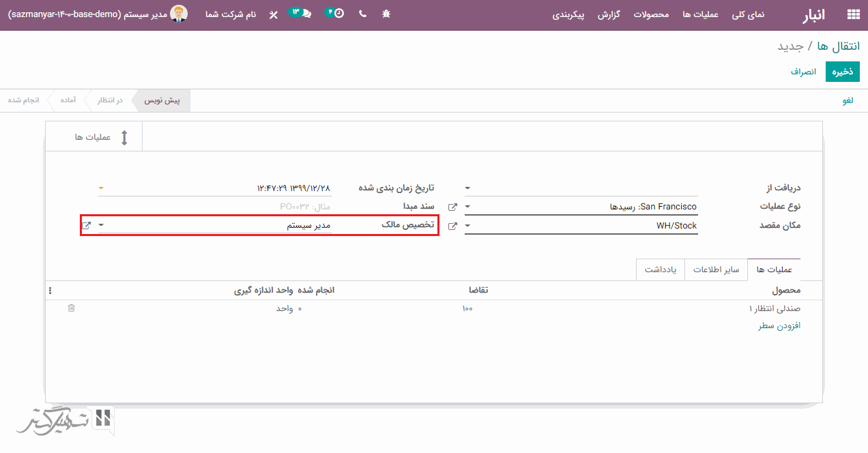Viewport: 868px width, 453px height.
Task: Click the افزودن سطر link
Action: point(779,326)
